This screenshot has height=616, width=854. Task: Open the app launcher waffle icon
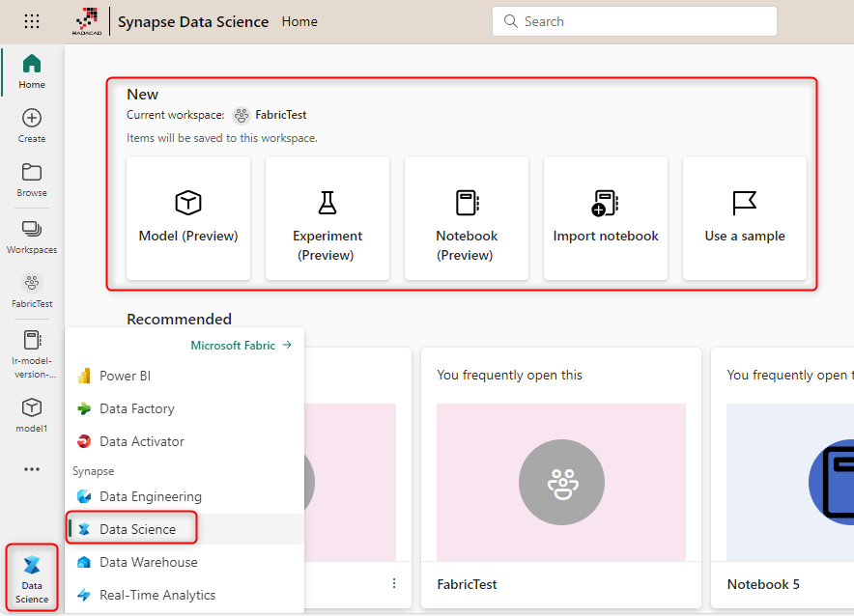click(x=32, y=21)
